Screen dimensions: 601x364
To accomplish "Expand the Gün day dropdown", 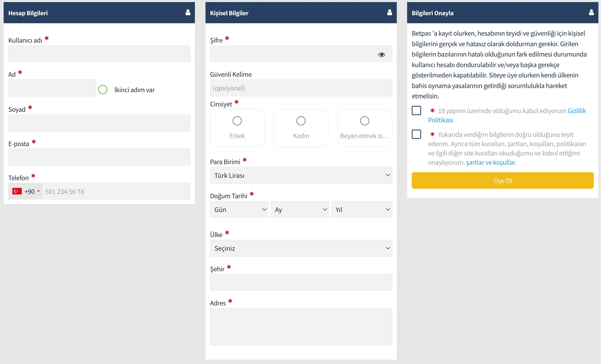I will pyautogui.click(x=239, y=209).
